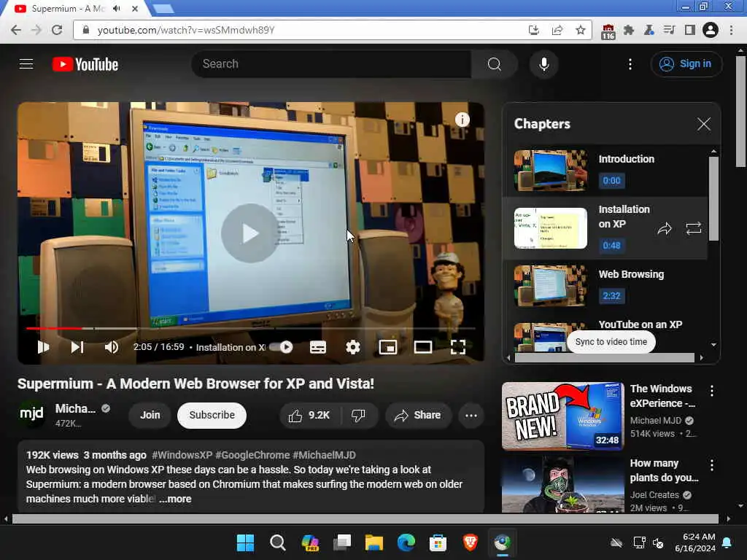Click the Sign in button

tap(686, 64)
